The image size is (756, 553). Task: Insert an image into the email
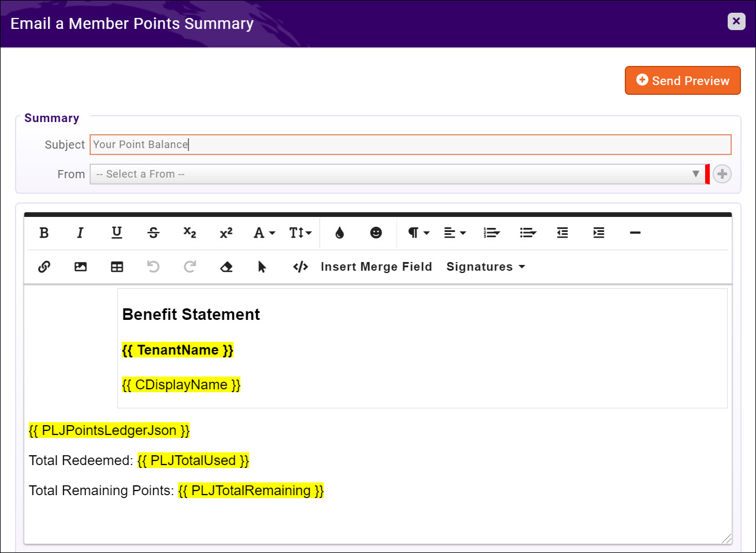80,267
